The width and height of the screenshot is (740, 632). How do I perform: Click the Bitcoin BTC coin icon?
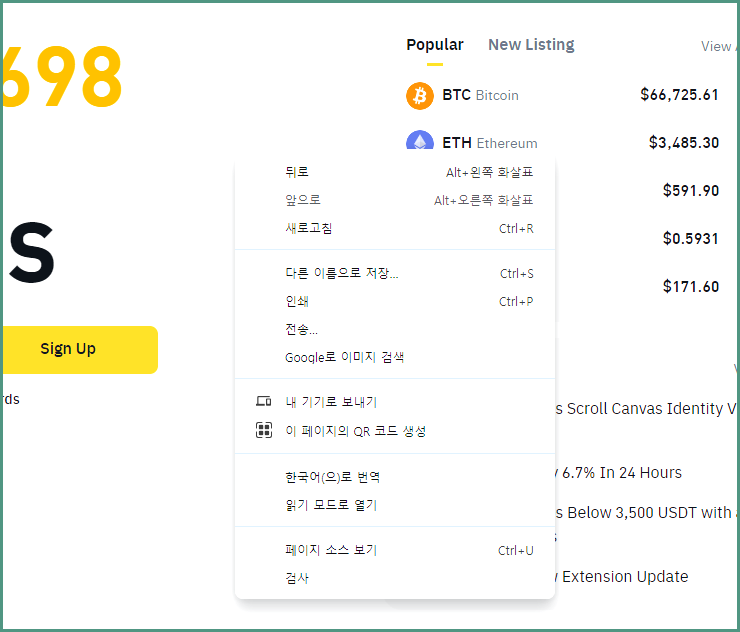tap(420, 96)
